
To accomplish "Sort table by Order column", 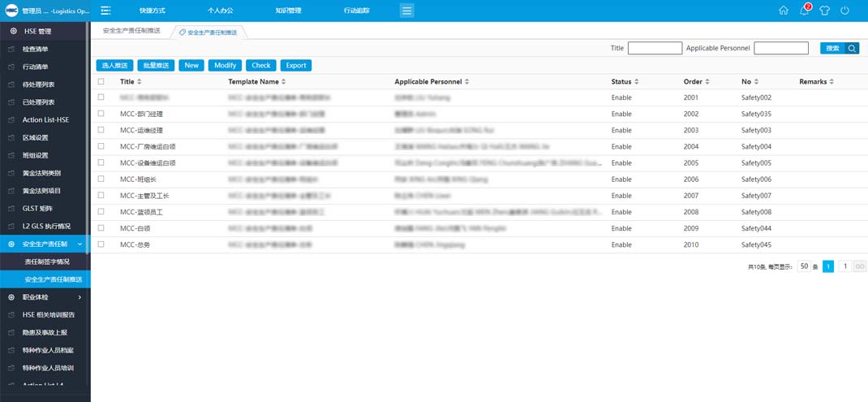I will [x=696, y=82].
